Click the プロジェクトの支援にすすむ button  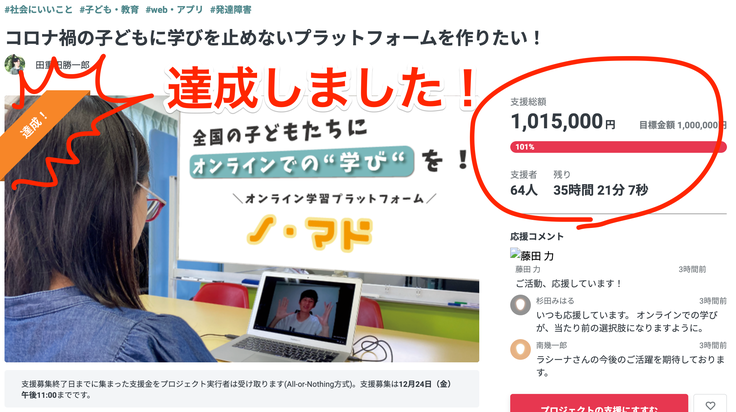(x=599, y=404)
